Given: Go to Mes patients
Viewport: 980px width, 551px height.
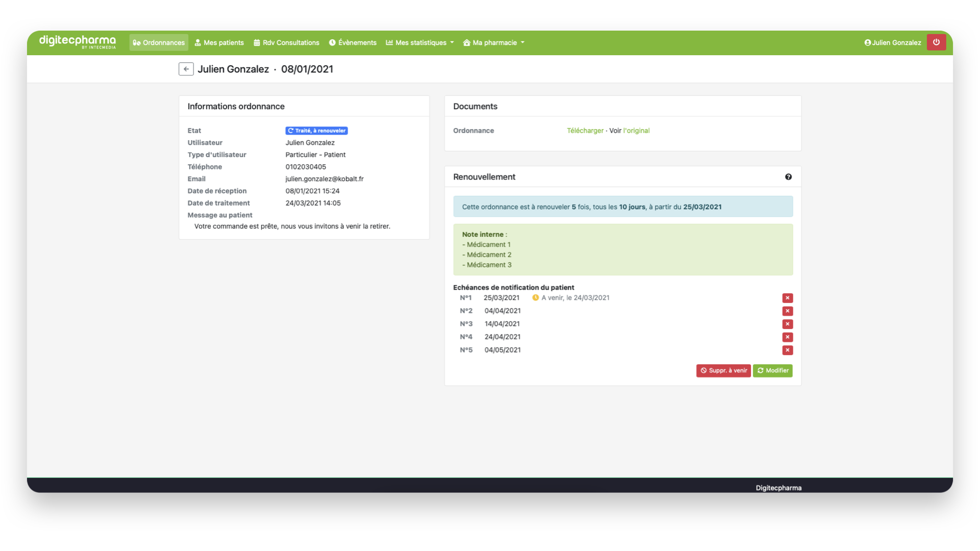Looking at the screenshot, I should coord(219,43).
